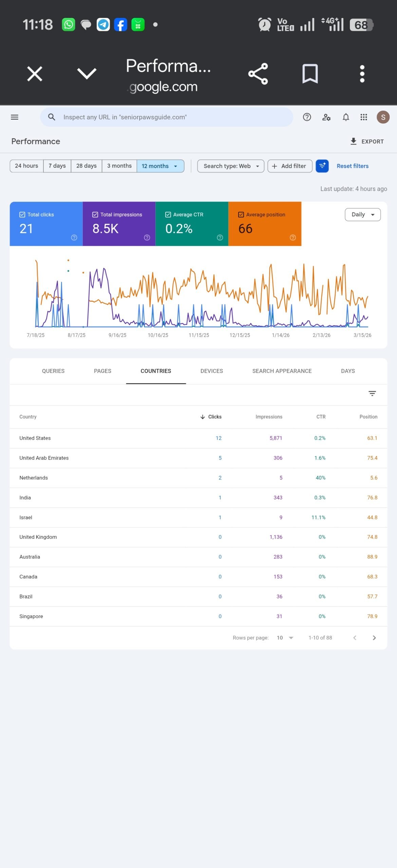Disable the Average position metric

click(241, 215)
